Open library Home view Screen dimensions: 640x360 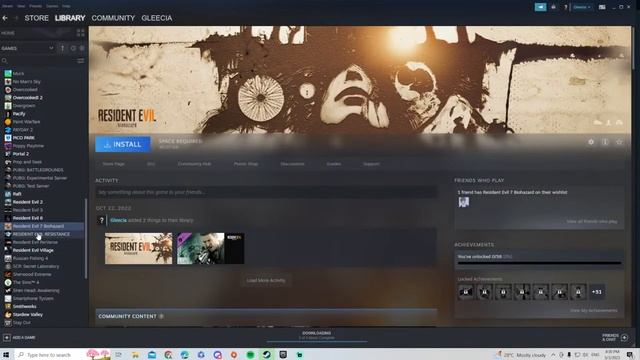pyautogui.click(x=8, y=33)
